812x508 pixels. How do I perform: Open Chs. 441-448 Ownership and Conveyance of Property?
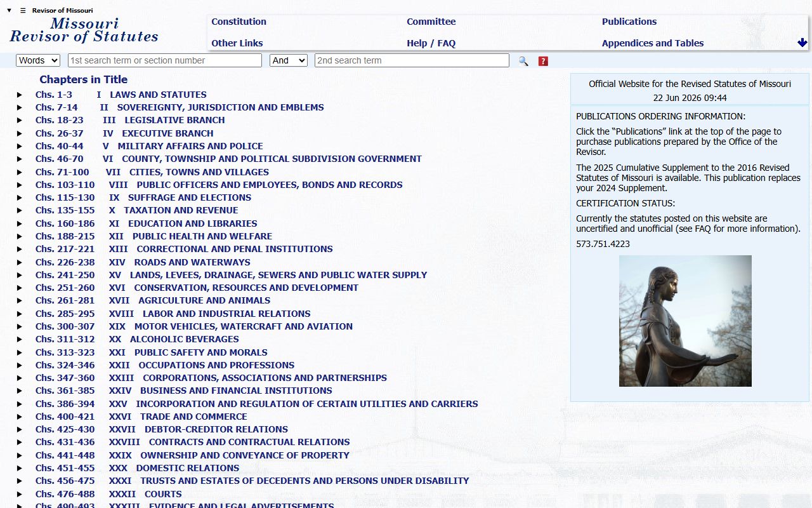[x=192, y=455]
